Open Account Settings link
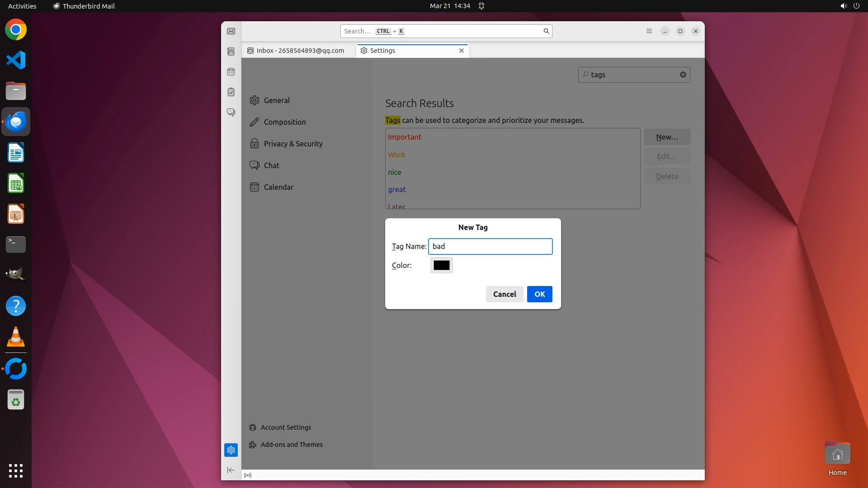This screenshot has width=868, height=488. [x=285, y=427]
